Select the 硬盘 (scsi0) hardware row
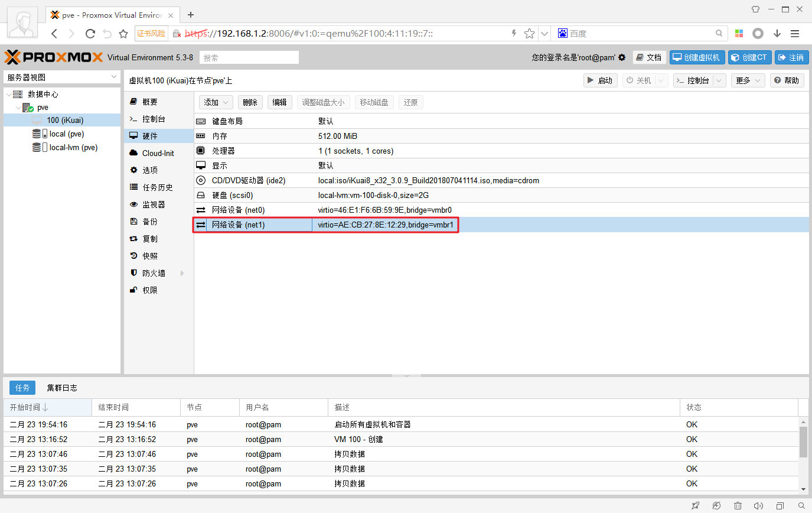 [x=501, y=195]
